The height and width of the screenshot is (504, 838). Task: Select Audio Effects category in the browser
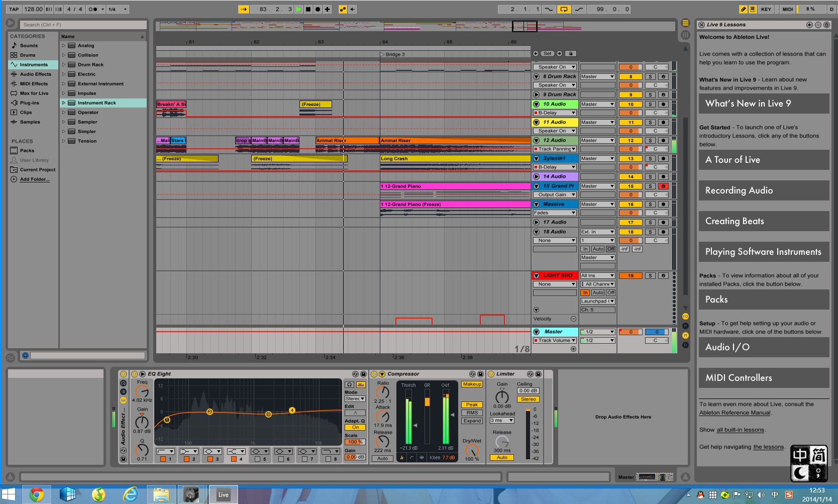(35, 74)
